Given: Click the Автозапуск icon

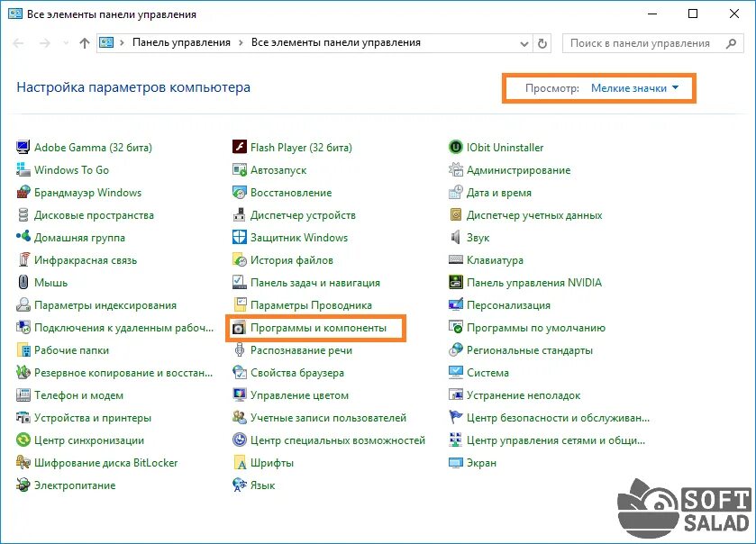Looking at the screenshot, I should click(239, 169).
